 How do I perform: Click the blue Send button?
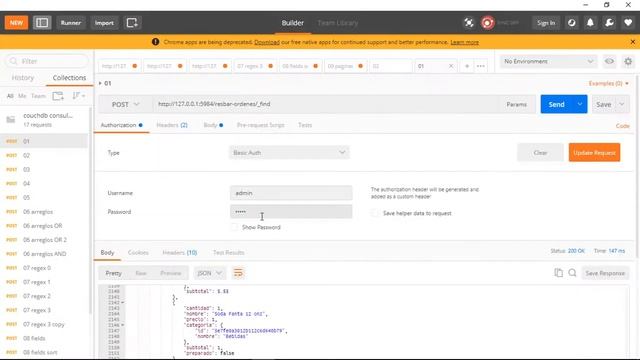(x=556, y=104)
